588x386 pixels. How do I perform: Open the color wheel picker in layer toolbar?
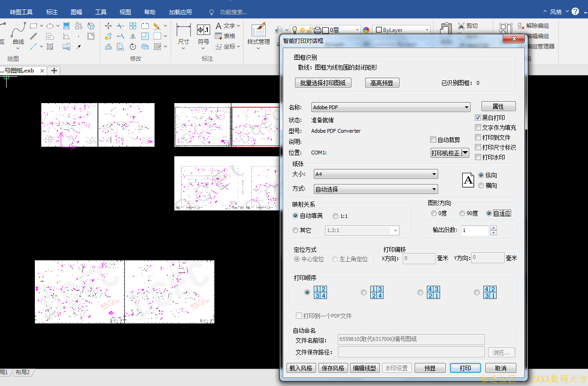coord(366,30)
